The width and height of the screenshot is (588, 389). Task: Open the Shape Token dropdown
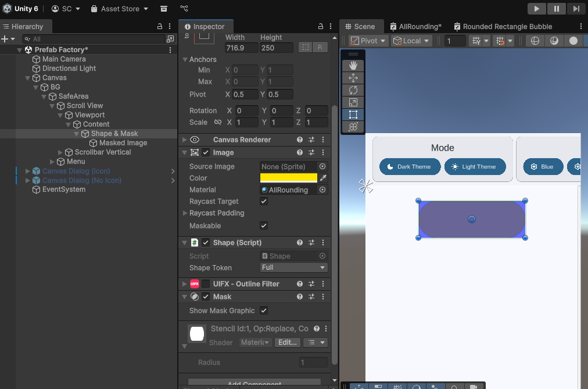[293, 267]
